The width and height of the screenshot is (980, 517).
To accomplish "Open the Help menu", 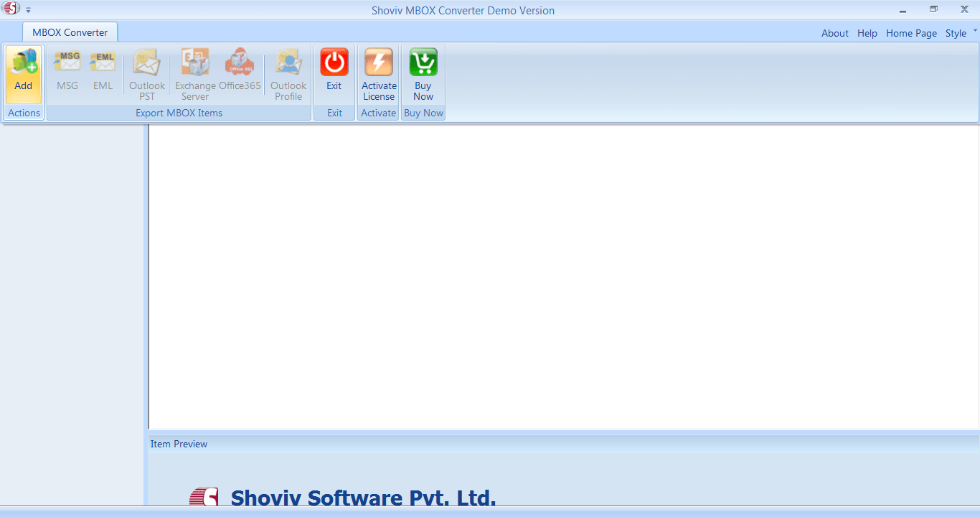I will pos(867,33).
